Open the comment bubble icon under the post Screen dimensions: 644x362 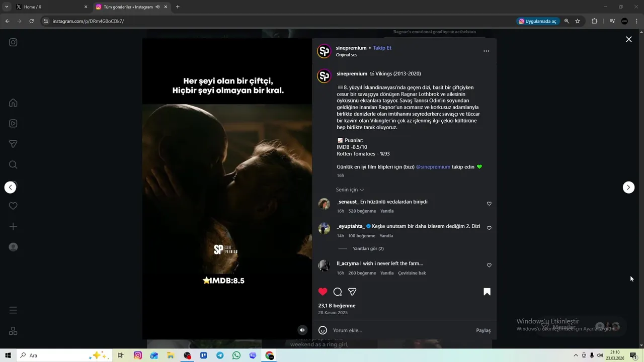coord(338,292)
